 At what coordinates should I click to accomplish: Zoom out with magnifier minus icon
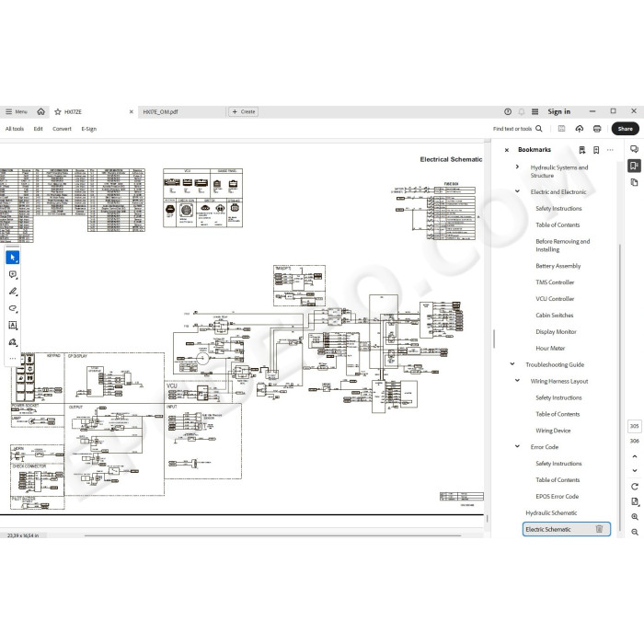(x=635, y=532)
